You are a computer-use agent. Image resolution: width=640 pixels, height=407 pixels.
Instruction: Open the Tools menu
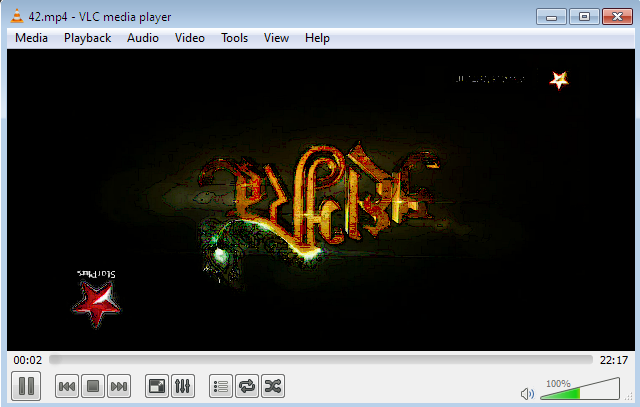point(235,38)
